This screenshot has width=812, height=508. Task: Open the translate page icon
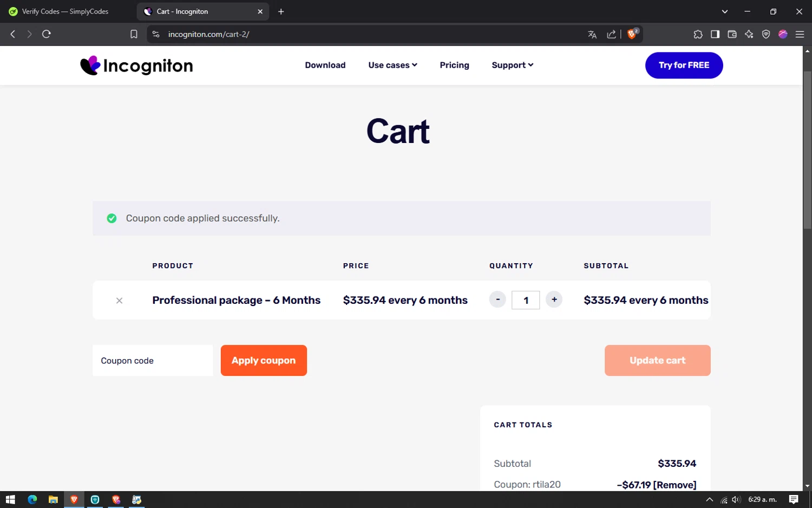(592, 34)
